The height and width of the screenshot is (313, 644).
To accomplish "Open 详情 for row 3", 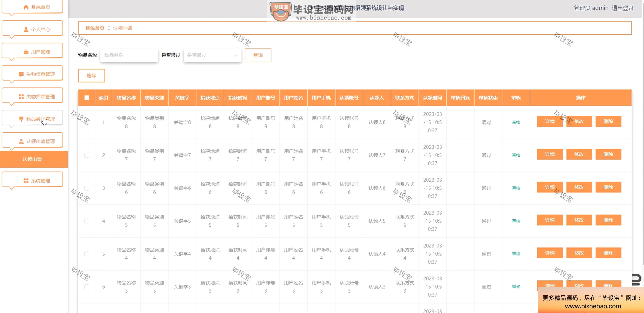I will coord(550,187).
